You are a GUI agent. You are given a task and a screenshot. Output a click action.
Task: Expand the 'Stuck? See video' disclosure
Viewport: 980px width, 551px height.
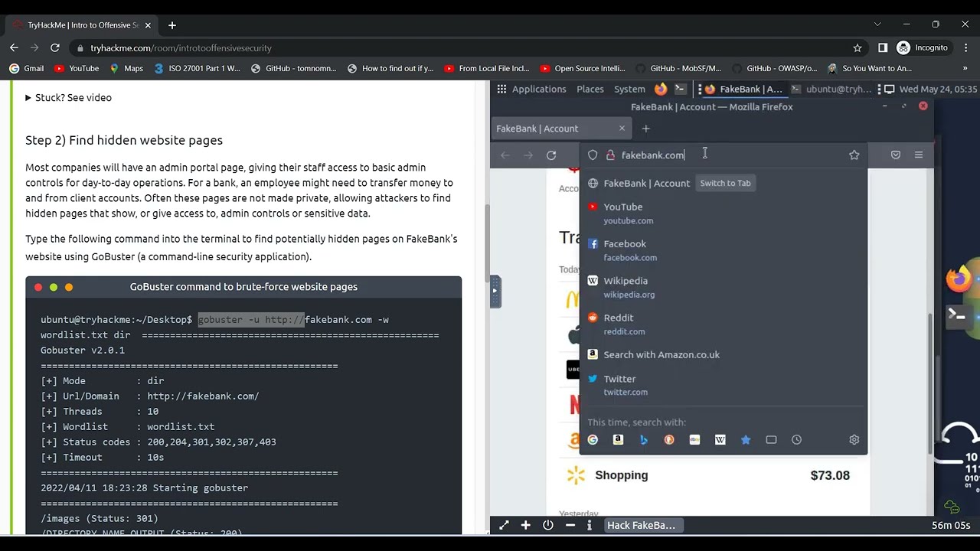point(68,98)
